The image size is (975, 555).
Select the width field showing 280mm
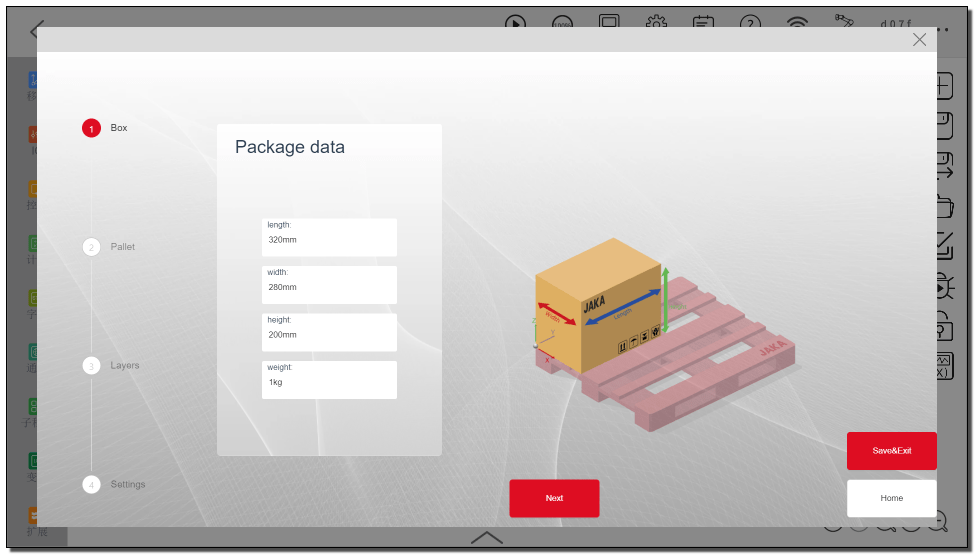coord(329,285)
